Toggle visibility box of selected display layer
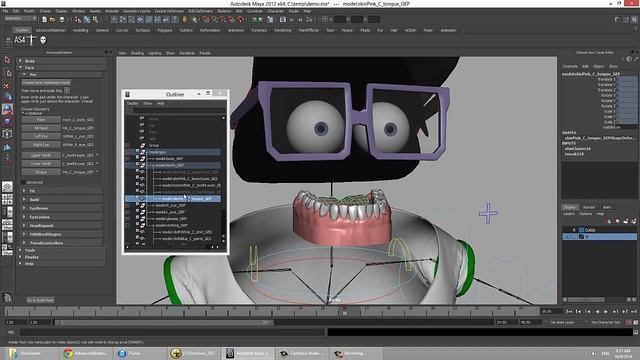The image size is (640, 360). [567, 236]
